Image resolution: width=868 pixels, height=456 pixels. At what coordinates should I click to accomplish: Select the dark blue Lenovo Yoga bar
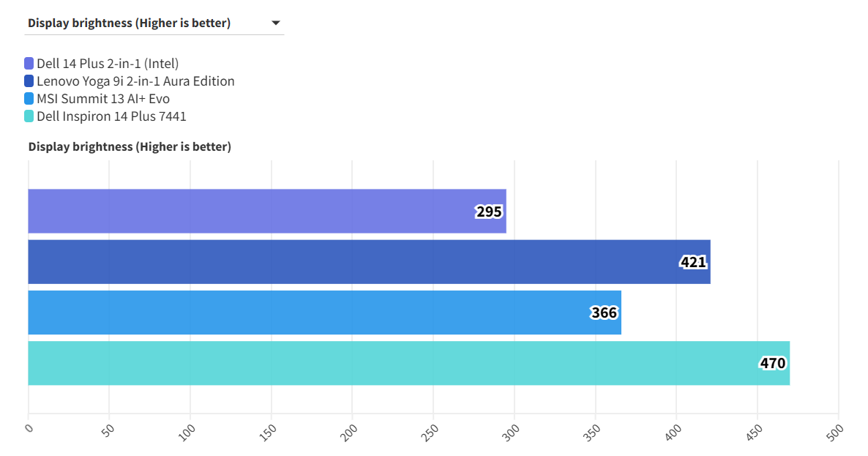[x=351, y=262]
